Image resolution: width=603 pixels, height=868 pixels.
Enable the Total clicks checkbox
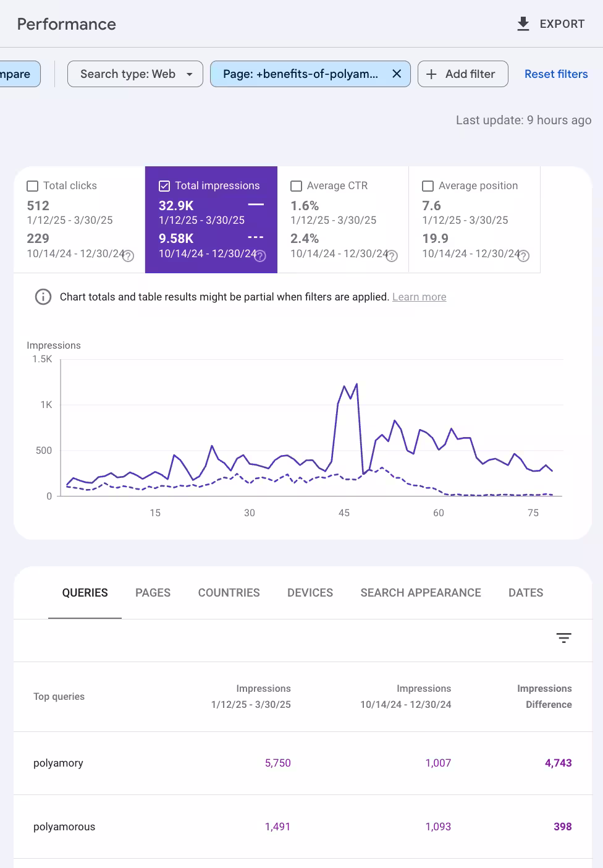click(33, 186)
